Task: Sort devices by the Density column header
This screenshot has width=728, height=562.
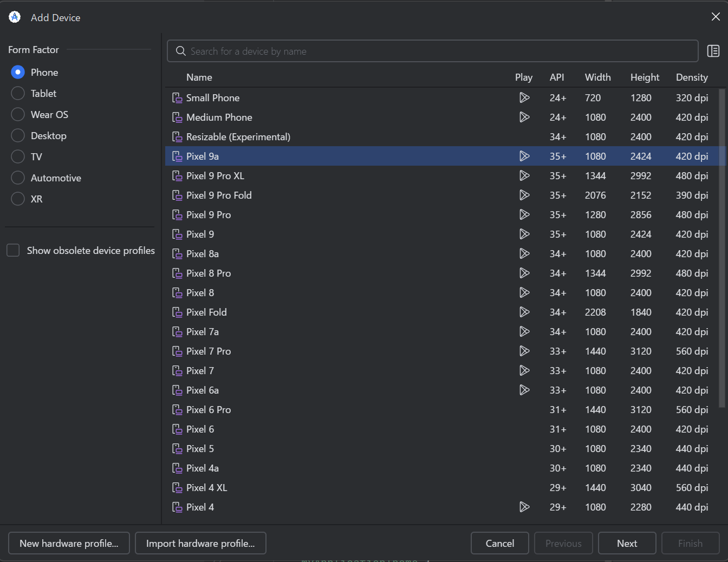Action: coord(692,77)
